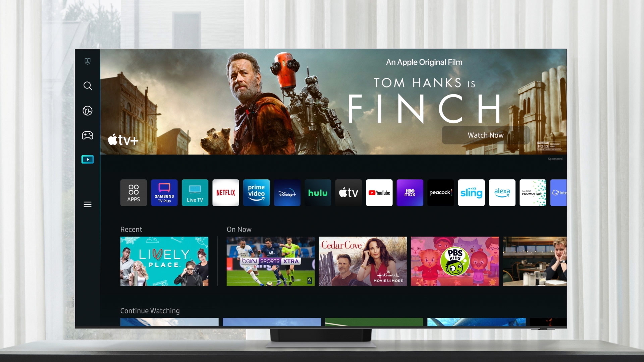Click the Netflix app icon
Screen dimensions: 644x362
point(225,192)
